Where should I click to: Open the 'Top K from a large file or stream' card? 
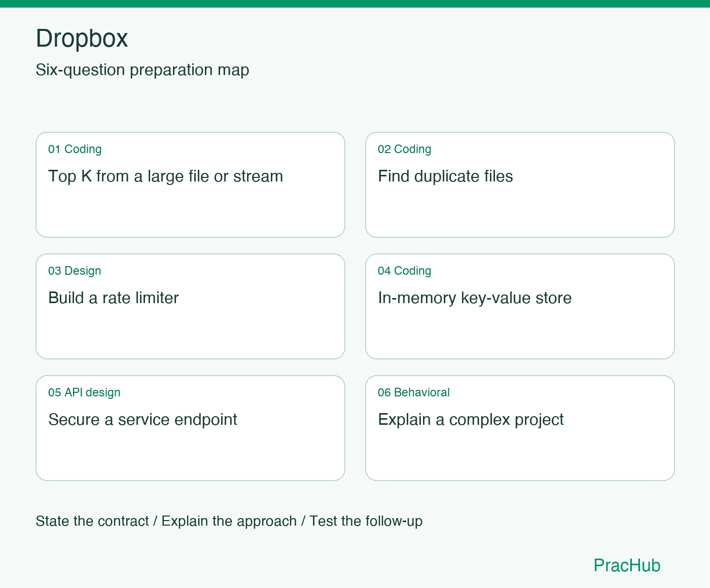pyautogui.click(x=190, y=185)
